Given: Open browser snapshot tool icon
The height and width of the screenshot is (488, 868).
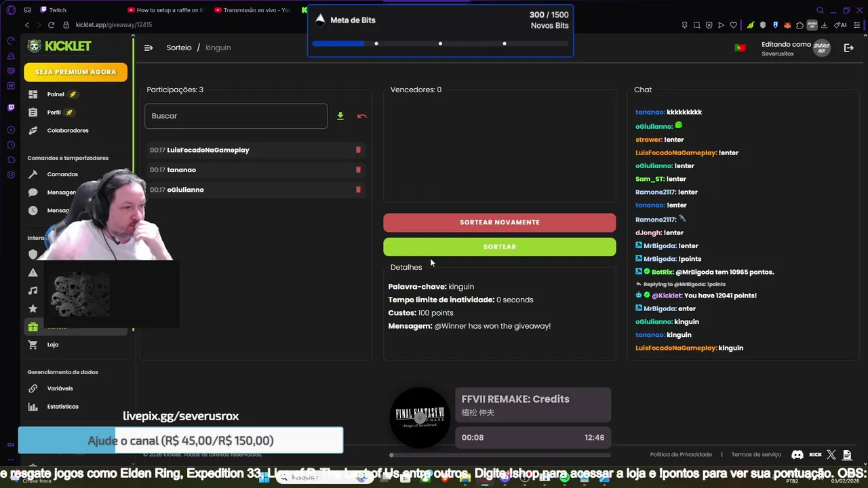Looking at the screenshot, I should [696, 25].
